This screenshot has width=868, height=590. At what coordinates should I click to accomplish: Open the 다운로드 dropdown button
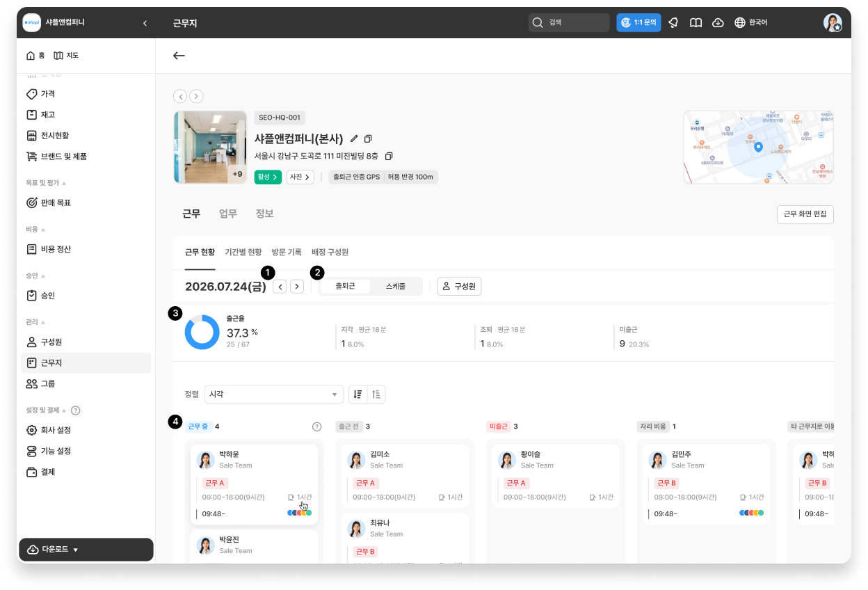(86, 550)
